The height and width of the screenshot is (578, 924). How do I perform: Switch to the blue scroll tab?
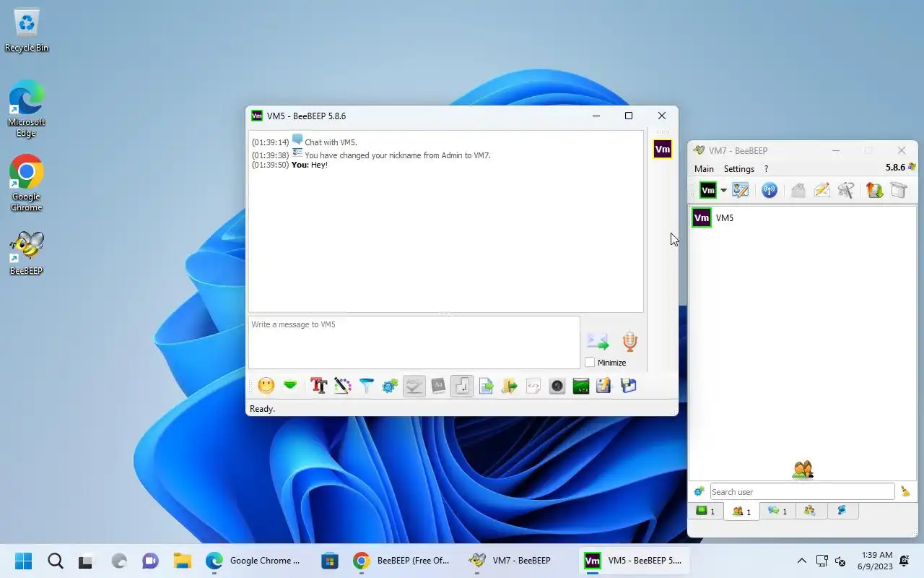click(x=842, y=511)
